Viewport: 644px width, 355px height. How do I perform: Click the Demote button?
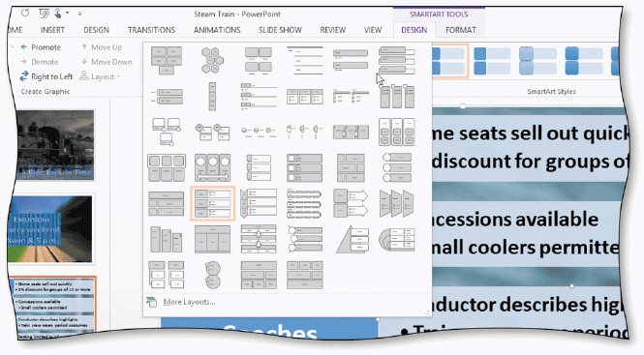coord(39,62)
